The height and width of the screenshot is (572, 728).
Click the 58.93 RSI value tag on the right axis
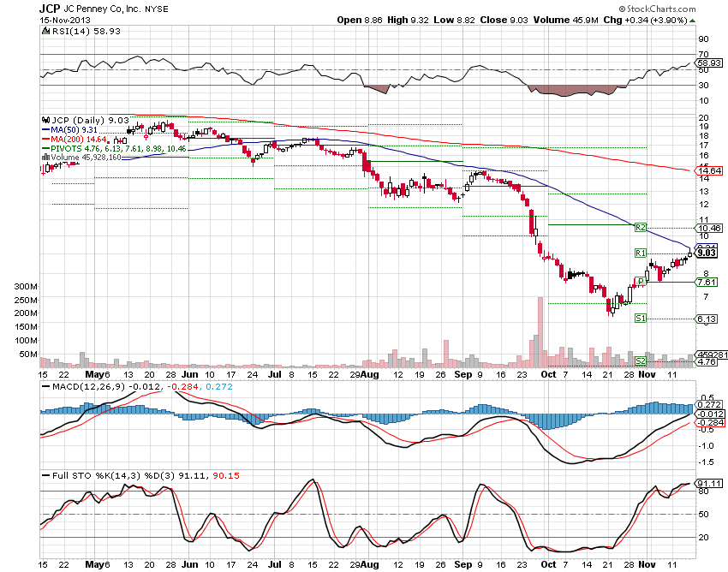[x=708, y=63]
